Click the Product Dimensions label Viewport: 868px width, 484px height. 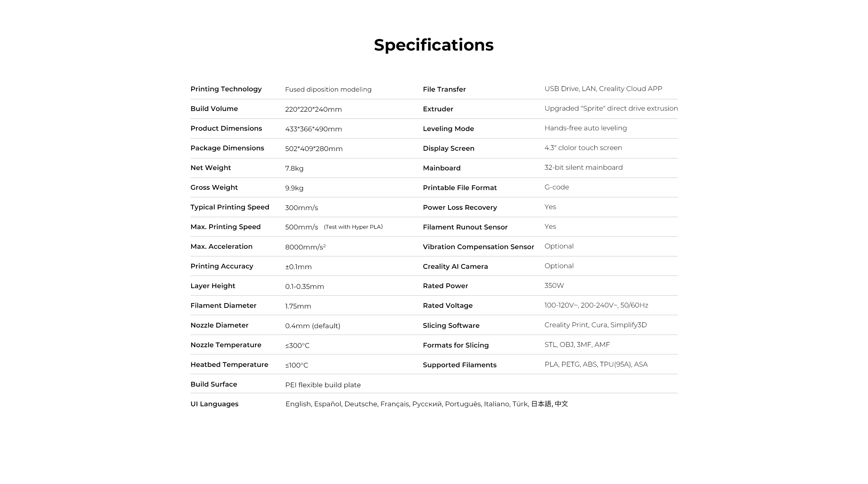click(x=226, y=128)
